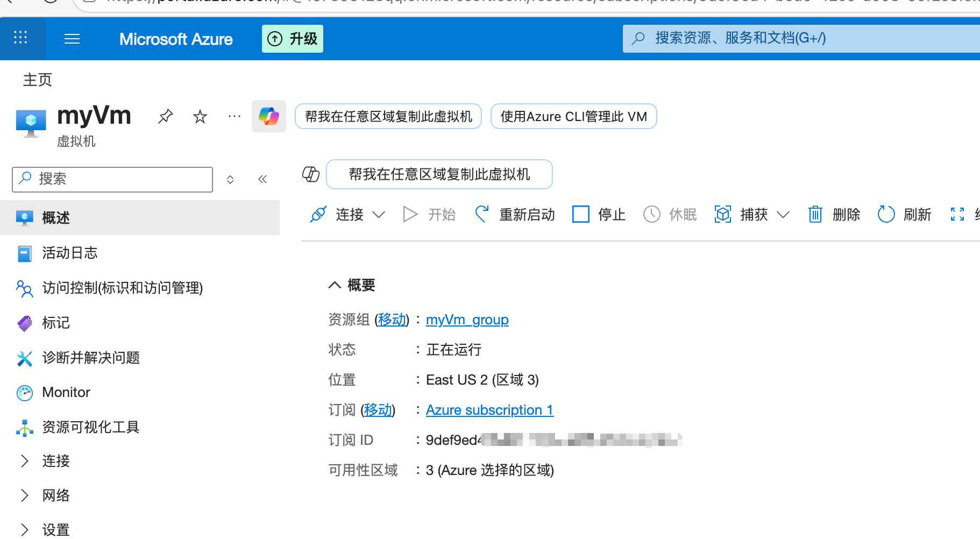This screenshot has width=980, height=539.
Task: Pin myVm to the dashboard
Action: point(165,116)
